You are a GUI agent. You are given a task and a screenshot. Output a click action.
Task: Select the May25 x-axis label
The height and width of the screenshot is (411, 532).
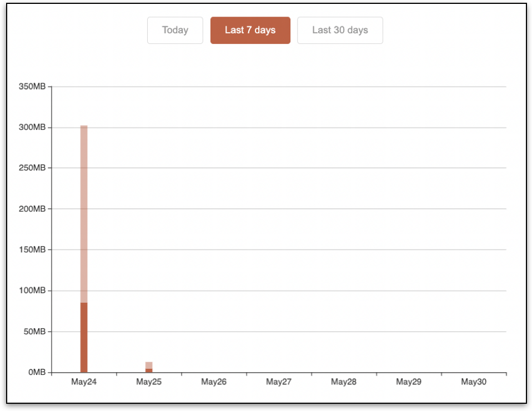pyautogui.click(x=149, y=382)
